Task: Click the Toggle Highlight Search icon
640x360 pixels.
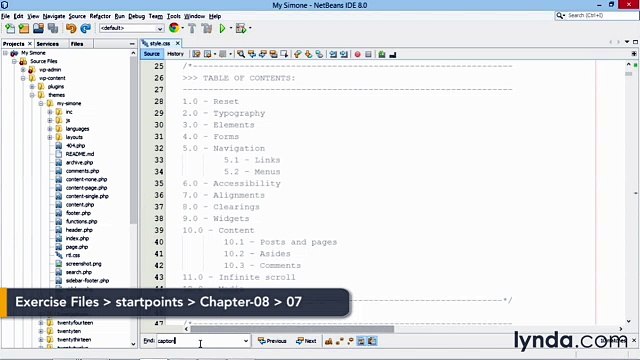Action: 273,54
